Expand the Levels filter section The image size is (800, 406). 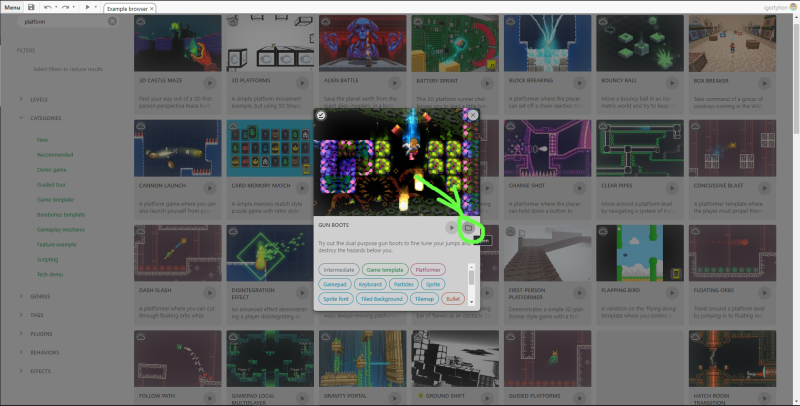(x=21, y=99)
